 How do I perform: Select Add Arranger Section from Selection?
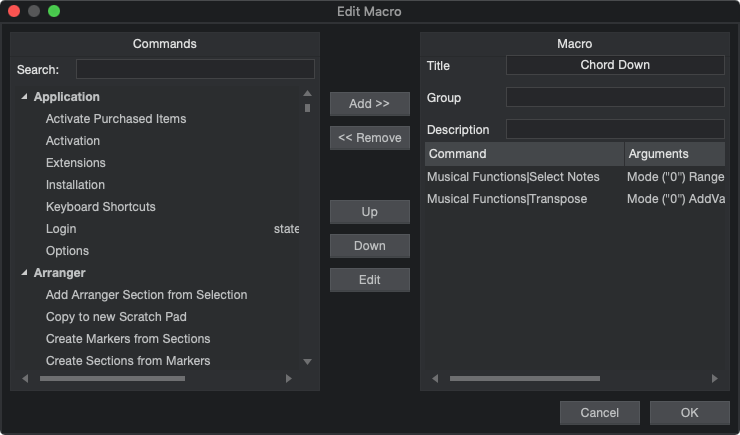146,295
